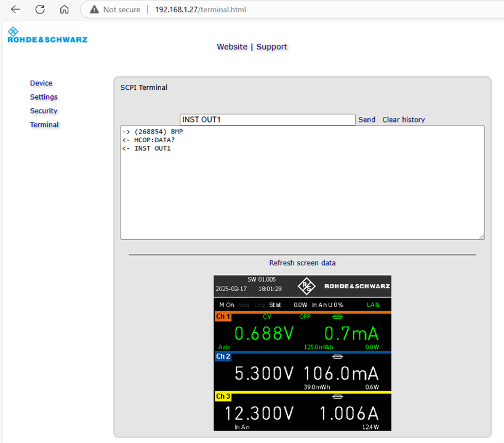Open the Device page

41,83
